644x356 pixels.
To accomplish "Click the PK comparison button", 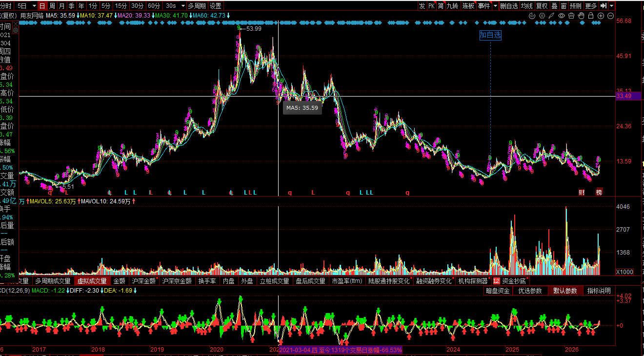I will [x=432, y=6].
